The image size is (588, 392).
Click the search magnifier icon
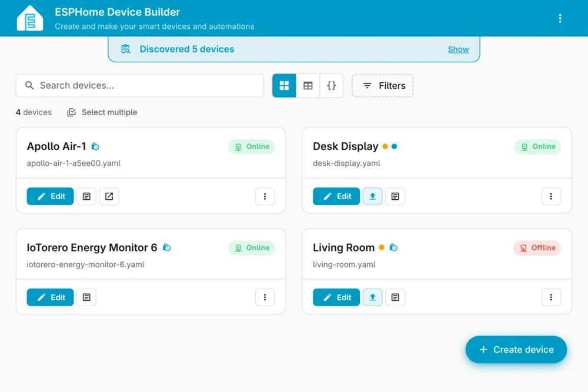(29, 85)
